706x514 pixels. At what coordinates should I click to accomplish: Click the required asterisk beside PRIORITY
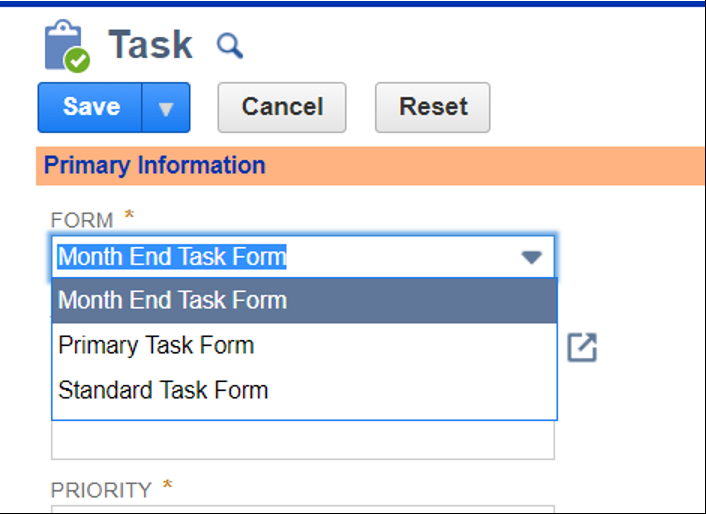167,487
